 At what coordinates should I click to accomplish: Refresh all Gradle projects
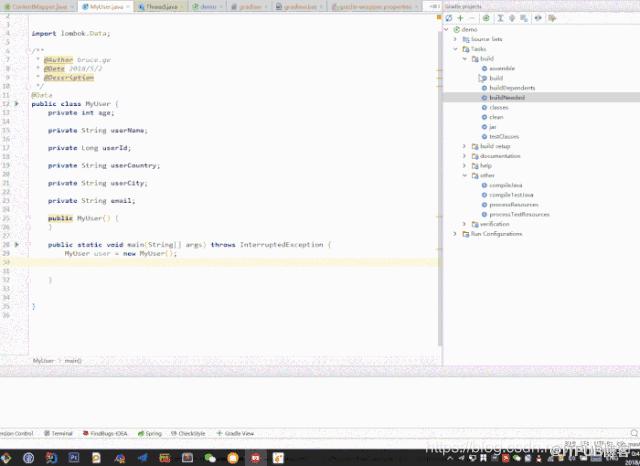449,18
